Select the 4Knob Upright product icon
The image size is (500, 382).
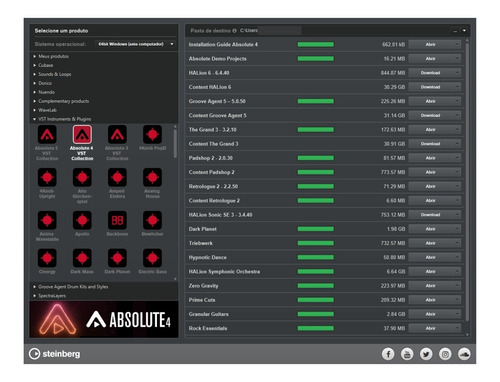click(x=47, y=177)
